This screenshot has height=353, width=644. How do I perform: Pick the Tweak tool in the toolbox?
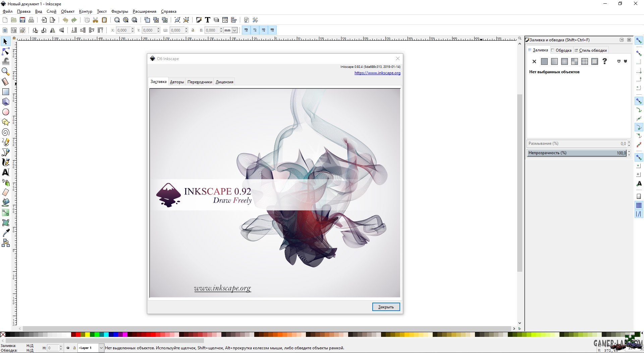5,61
